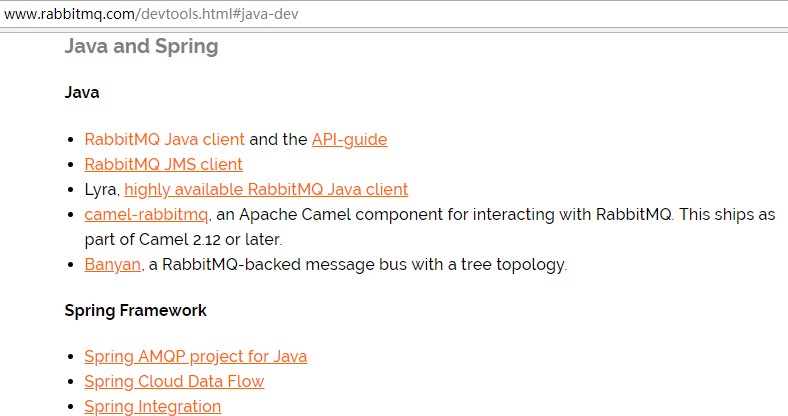This screenshot has height=416, width=788.
Task: Open the RabbitMQ Java client link
Action: pyautogui.click(x=164, y=140)
